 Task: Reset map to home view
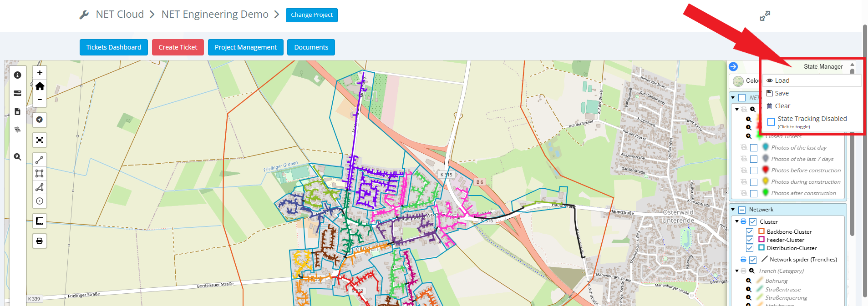coord(40,86)
